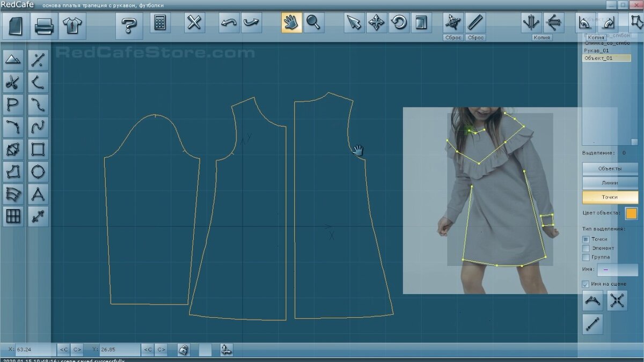
Task: Click the vertical mirror tool
Action: click(531, 23)
